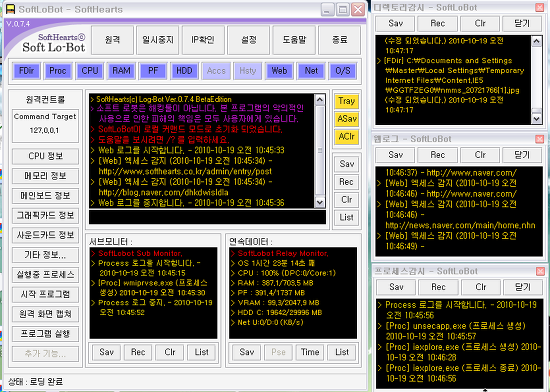Image resolution: width=550 pixels, height=392 pixels.
Task: Click Sav beside the main log
Action: tap(347, 164)
